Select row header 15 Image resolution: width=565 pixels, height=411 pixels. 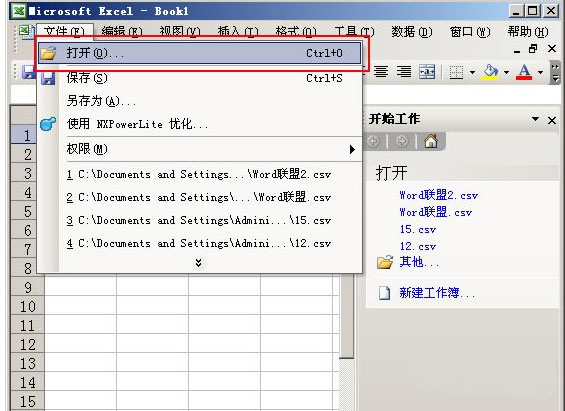point(27,402)
